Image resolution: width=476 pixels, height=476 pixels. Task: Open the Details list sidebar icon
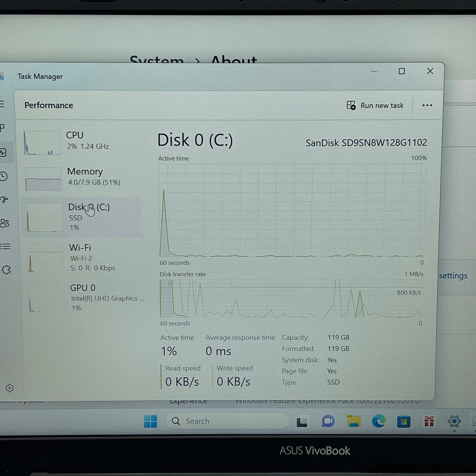[5, 246]
